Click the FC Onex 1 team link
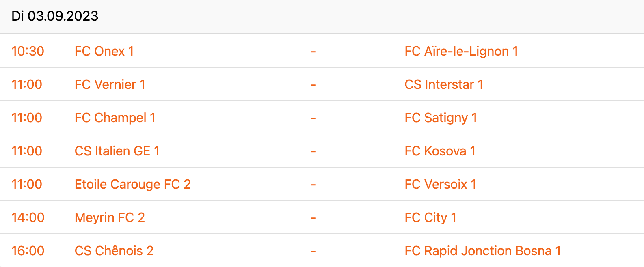The height and width of the screenshot is (267, 644). pos(104,51)
